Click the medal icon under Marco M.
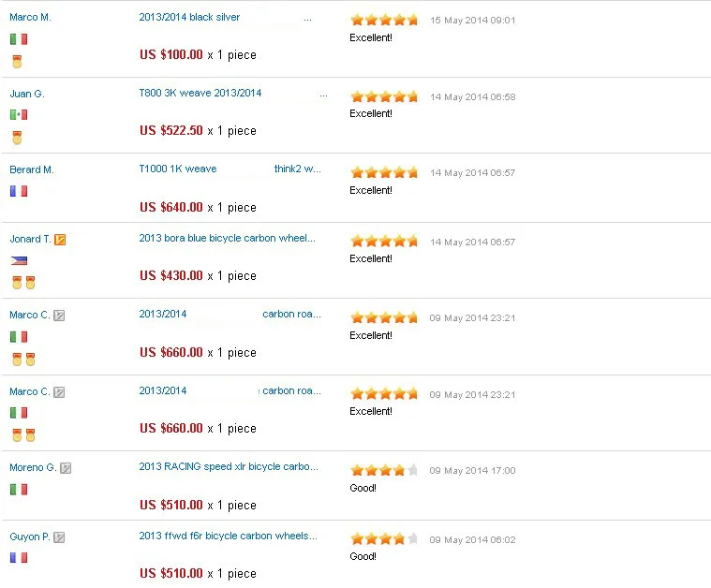 (17, 62)
